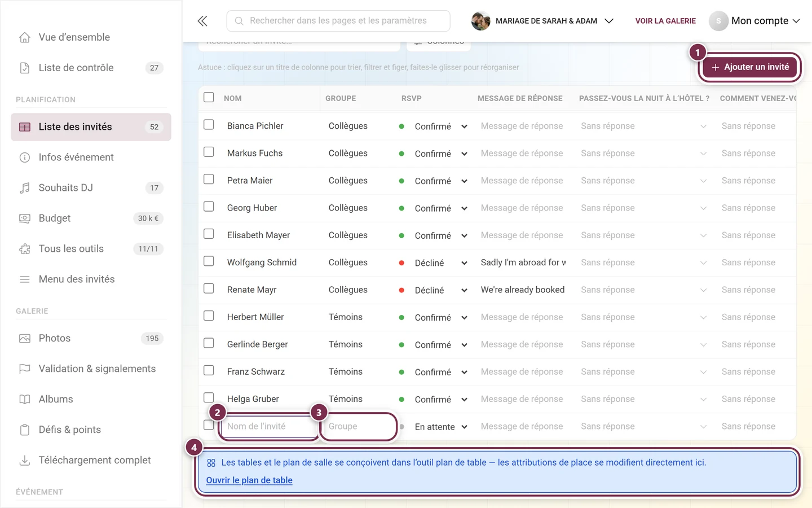812x508 pixels.
Task: Toggle the select-all checkbox in table header
Action: point(209,97)
